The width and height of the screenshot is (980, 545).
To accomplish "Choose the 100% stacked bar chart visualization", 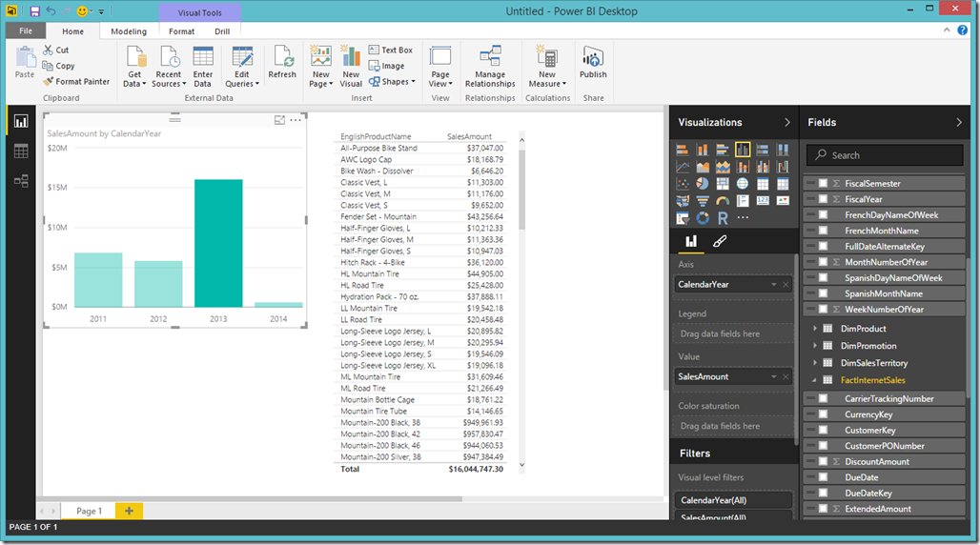I will [x=763, y=150].
